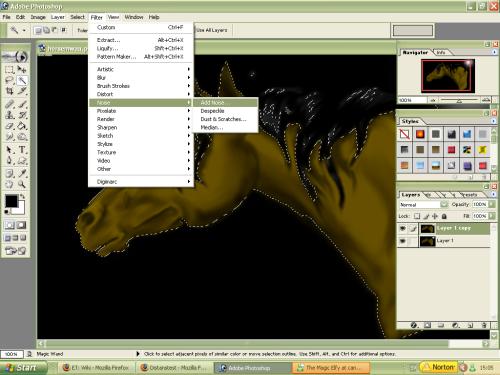Toggle lock image pixels brush option
The height and width of the screenshot is (375, 500).
[426, 216]
